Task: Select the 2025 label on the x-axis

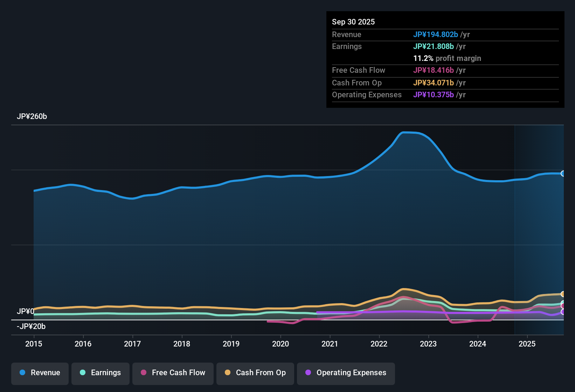Action: click(527, 344)
